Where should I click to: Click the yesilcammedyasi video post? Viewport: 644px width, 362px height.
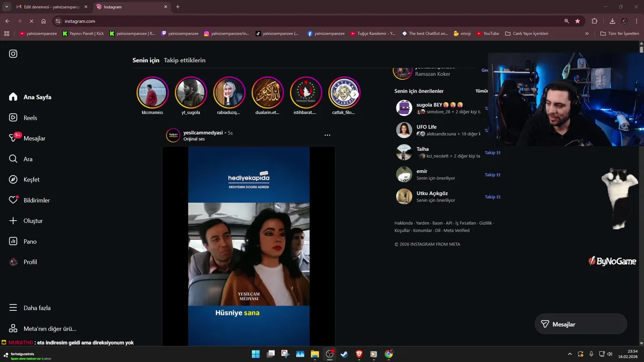click(249, 246)
